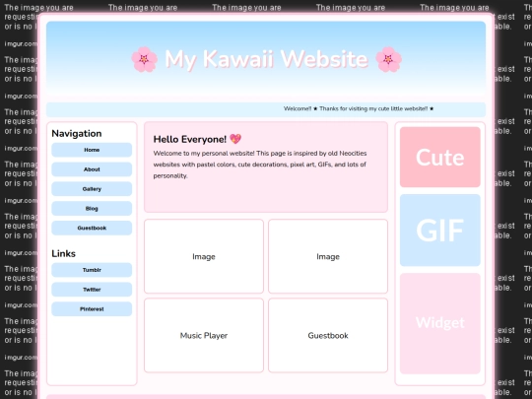Click the Welcome marquee text
Image resolution: width=532 pixels, height=399 pixels.
coord(359,109)
